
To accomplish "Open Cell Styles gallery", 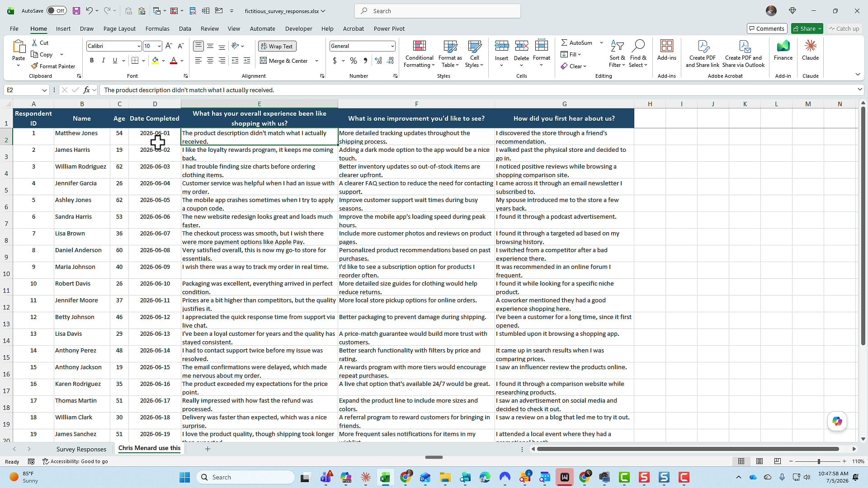I will coord(474,54).
